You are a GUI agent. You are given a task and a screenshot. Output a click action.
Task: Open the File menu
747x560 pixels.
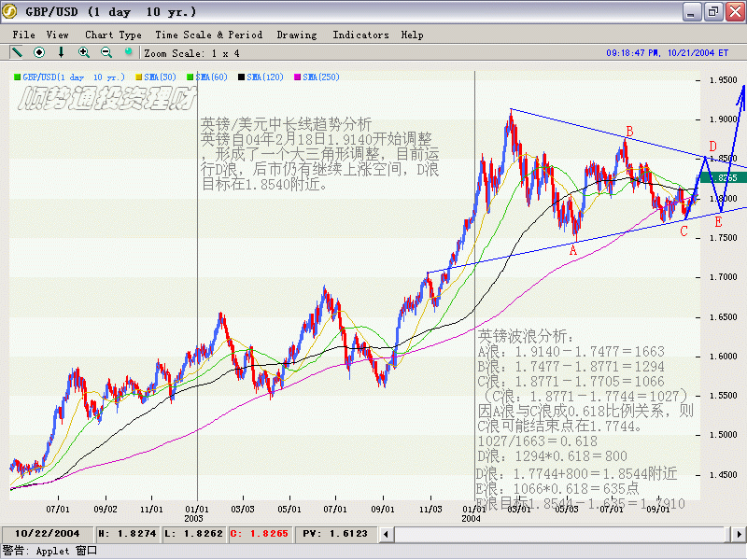click(23, 35)
